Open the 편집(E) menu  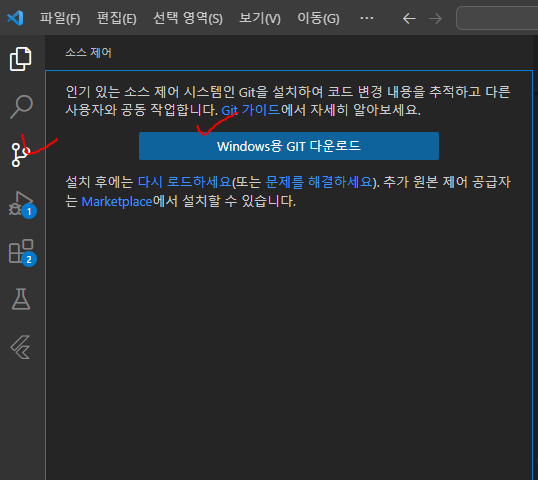(x=117, y=18)
